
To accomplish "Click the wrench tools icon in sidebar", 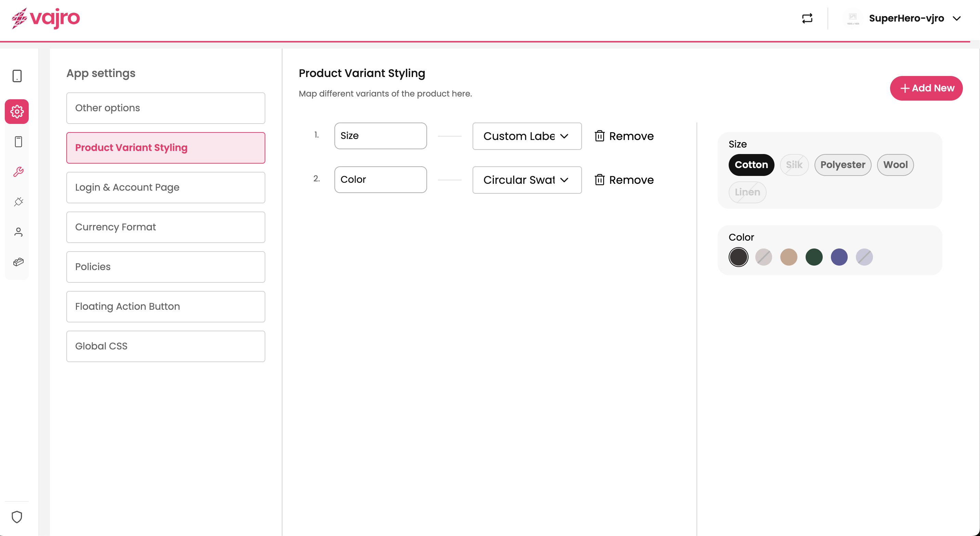I will coord(18,172).
